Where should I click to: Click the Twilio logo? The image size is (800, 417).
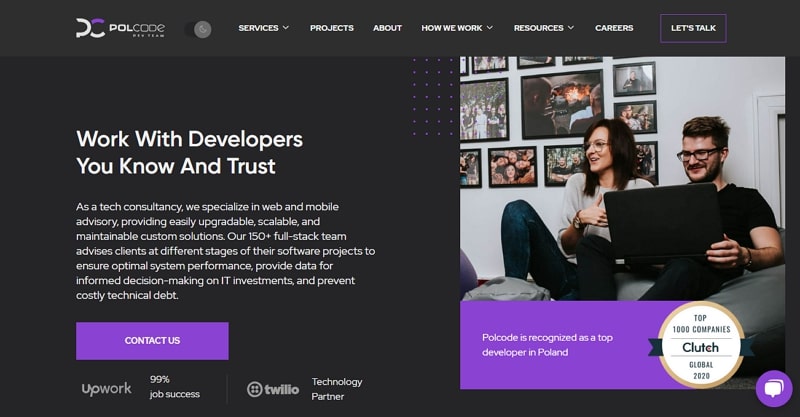pos(273,389)
